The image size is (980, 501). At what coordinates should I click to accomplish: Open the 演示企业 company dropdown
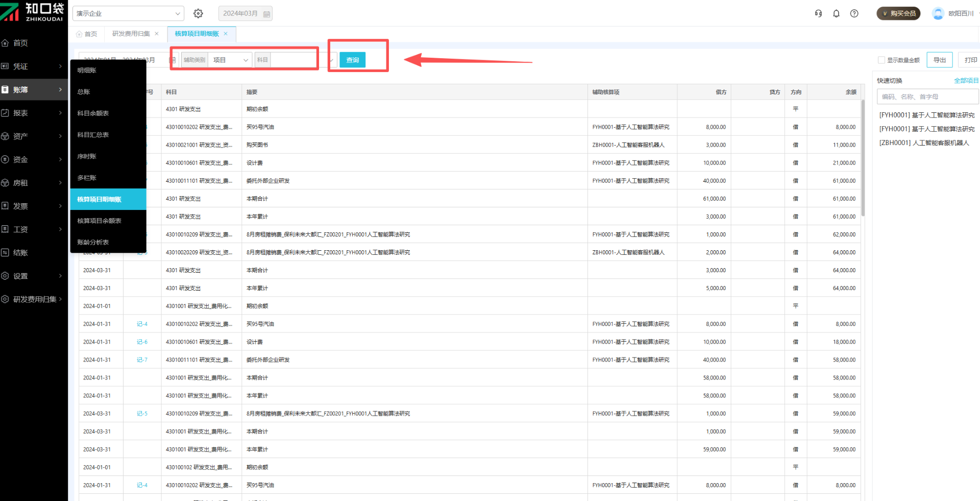tap(128, 13)
